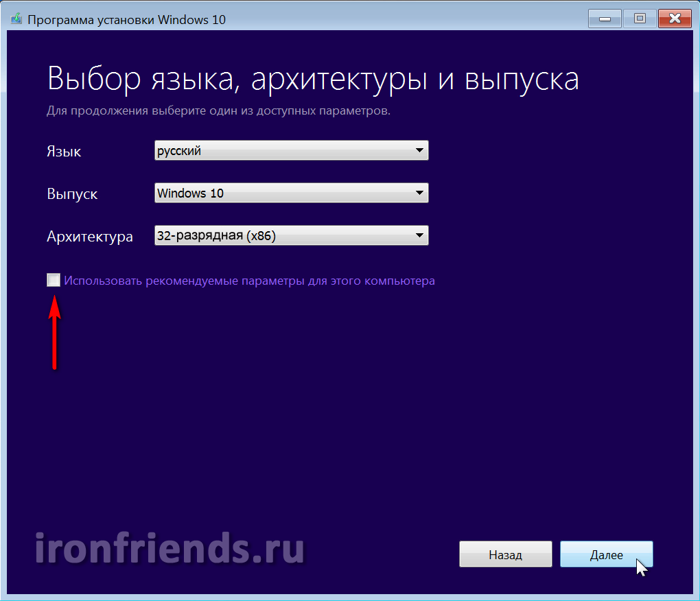Maximize the setup program window
Viewport: 700px width, 601px height.
[x=640, y=19]
